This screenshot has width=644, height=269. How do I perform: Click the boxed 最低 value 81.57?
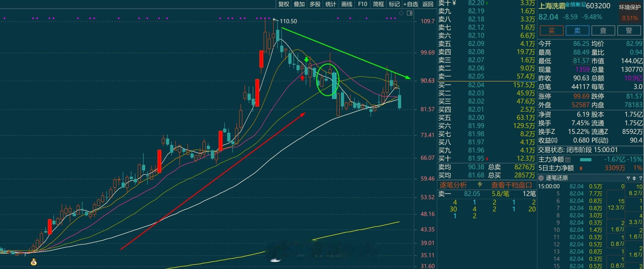click(581, 61)
